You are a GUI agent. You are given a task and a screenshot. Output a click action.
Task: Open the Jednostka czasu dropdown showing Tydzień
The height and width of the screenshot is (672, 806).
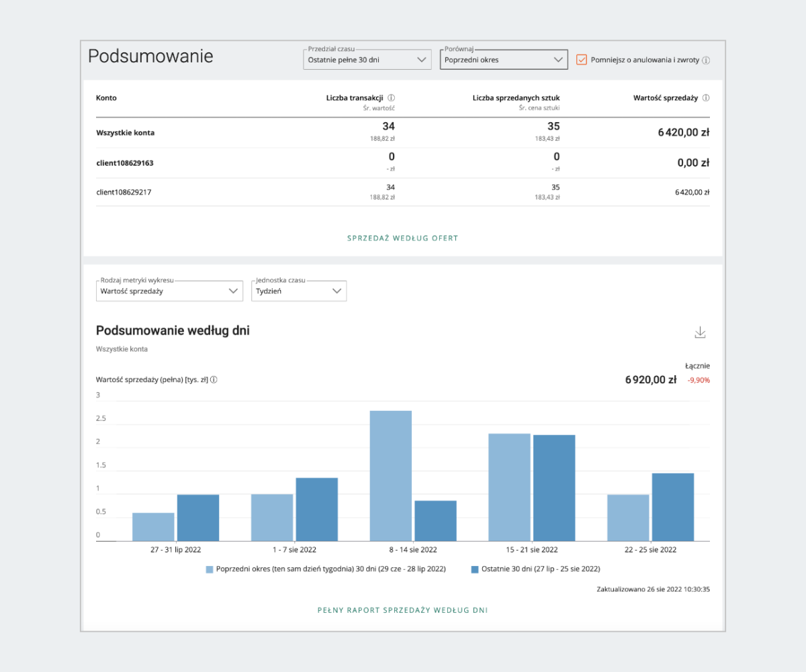click(x=299, y=291)
